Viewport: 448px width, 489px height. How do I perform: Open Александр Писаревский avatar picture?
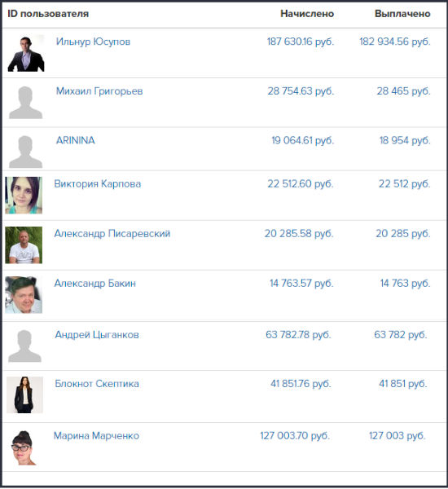tap(24, 245)
